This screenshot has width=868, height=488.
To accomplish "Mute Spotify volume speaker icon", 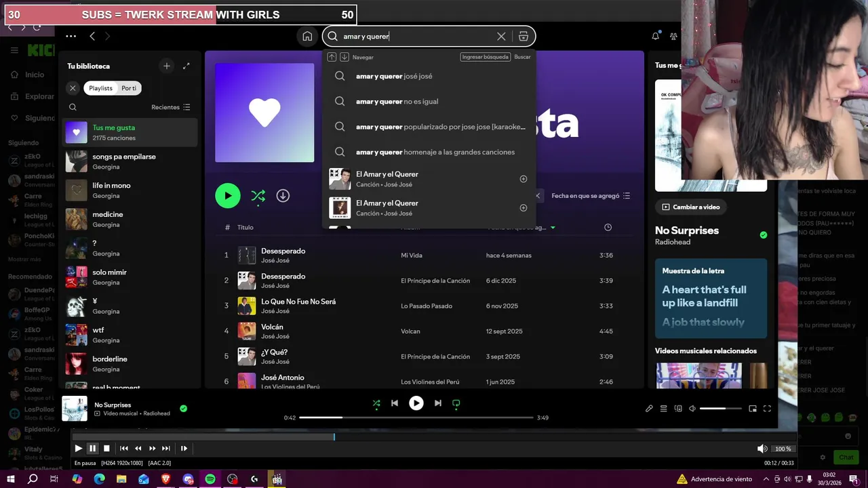I will [x=692, y=409].
